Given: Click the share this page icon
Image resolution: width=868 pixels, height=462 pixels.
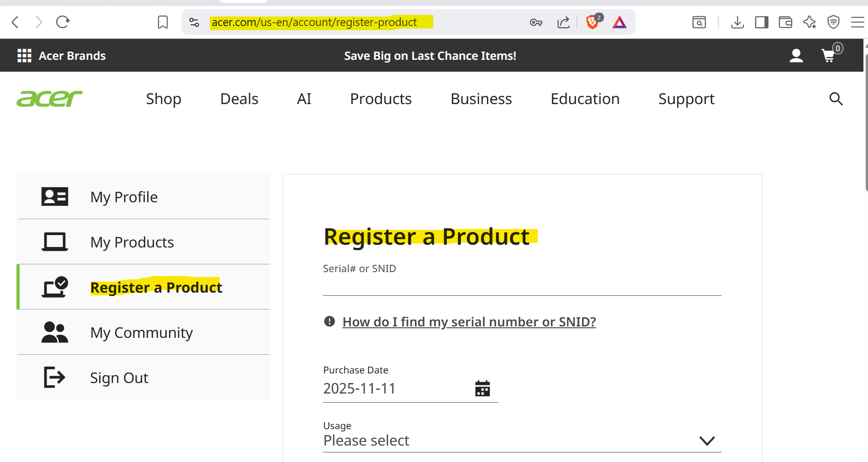Looking at the screenshot, I should click(x=563, y=21).
